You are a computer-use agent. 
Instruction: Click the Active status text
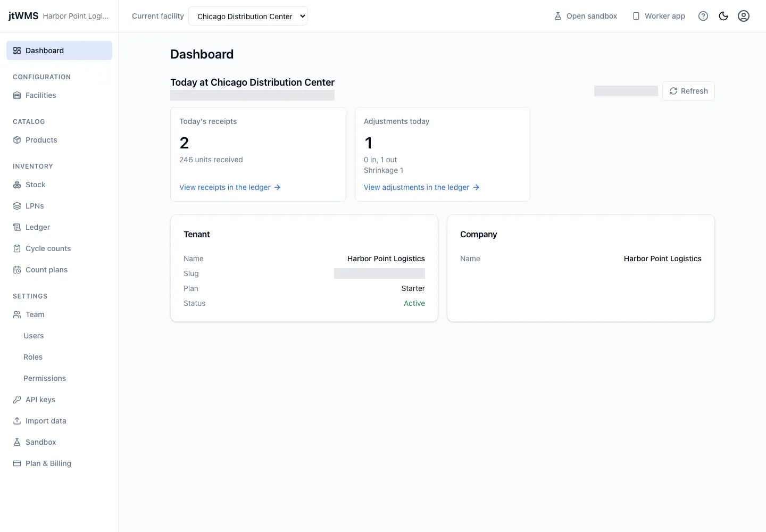414,303
